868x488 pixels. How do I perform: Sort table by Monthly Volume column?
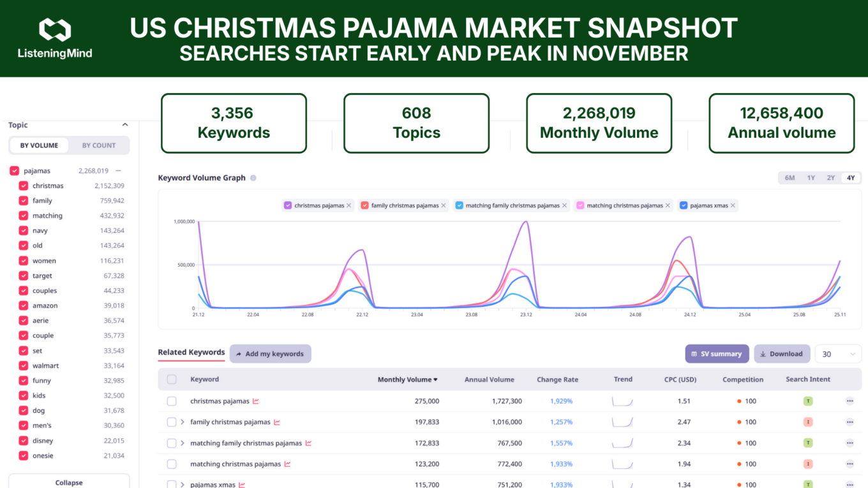point(407,380)
